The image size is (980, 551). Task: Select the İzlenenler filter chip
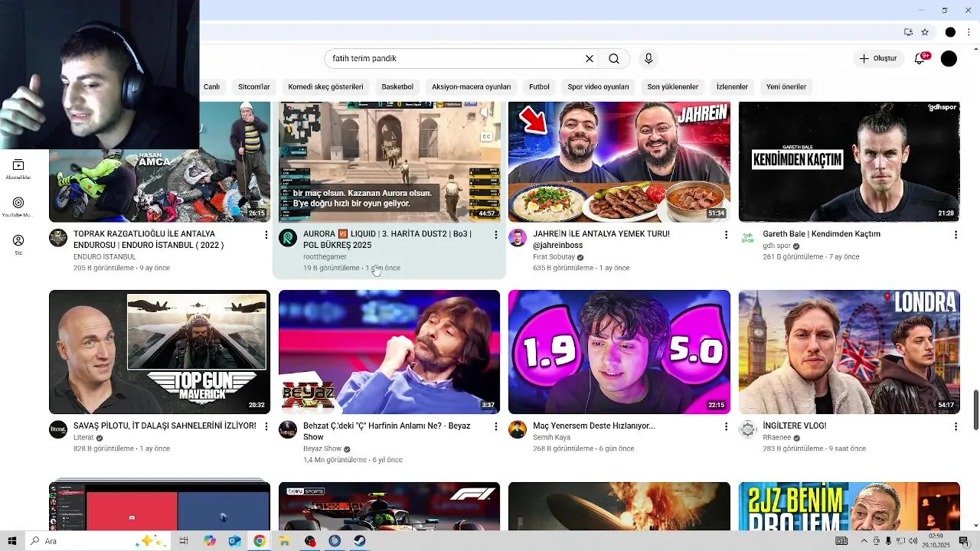(732, 86)
